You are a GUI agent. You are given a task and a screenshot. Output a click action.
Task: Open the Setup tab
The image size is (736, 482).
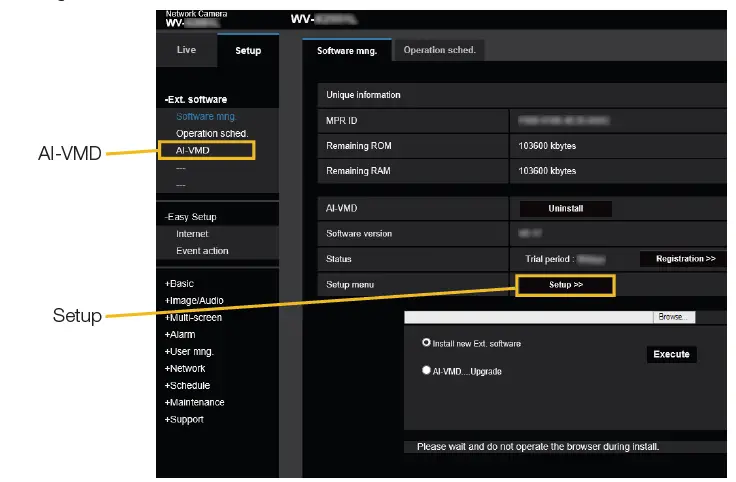248,50
